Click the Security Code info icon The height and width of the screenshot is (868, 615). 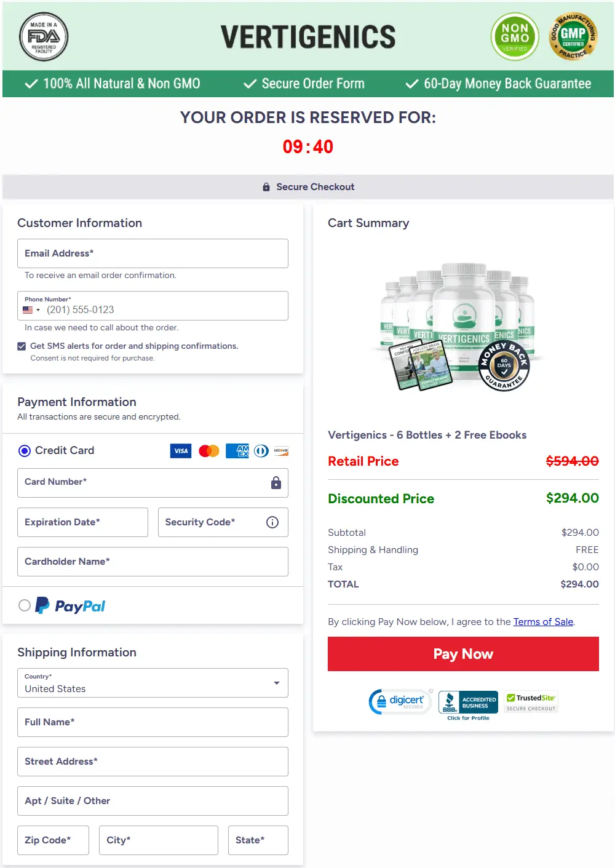click(272, 522)
